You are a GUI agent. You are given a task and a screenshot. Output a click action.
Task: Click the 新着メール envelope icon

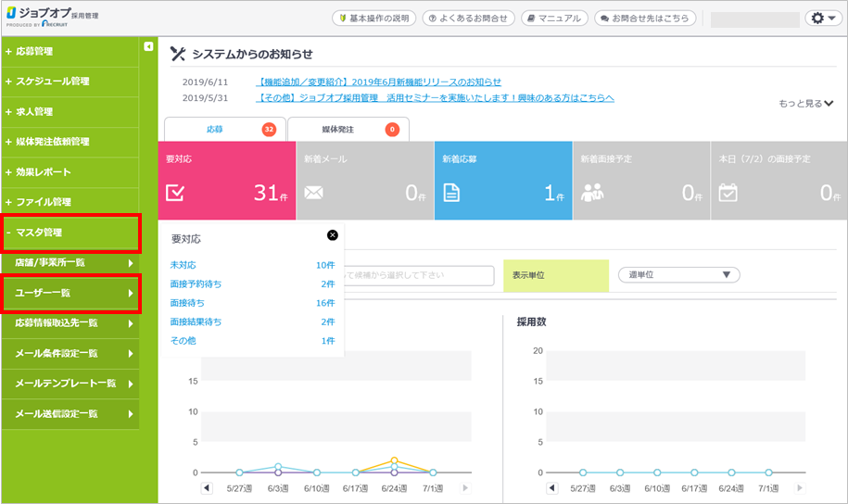pyautogui.click(x=313, y=194)
